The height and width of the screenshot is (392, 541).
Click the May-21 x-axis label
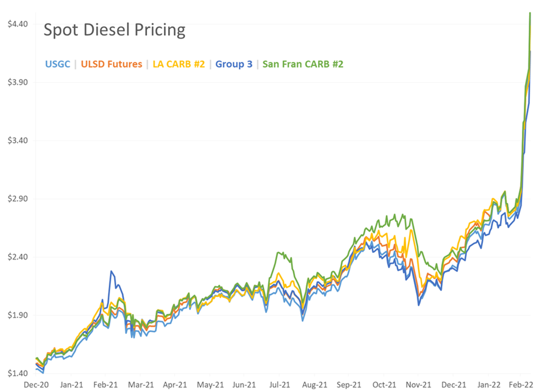click(210, 385)
